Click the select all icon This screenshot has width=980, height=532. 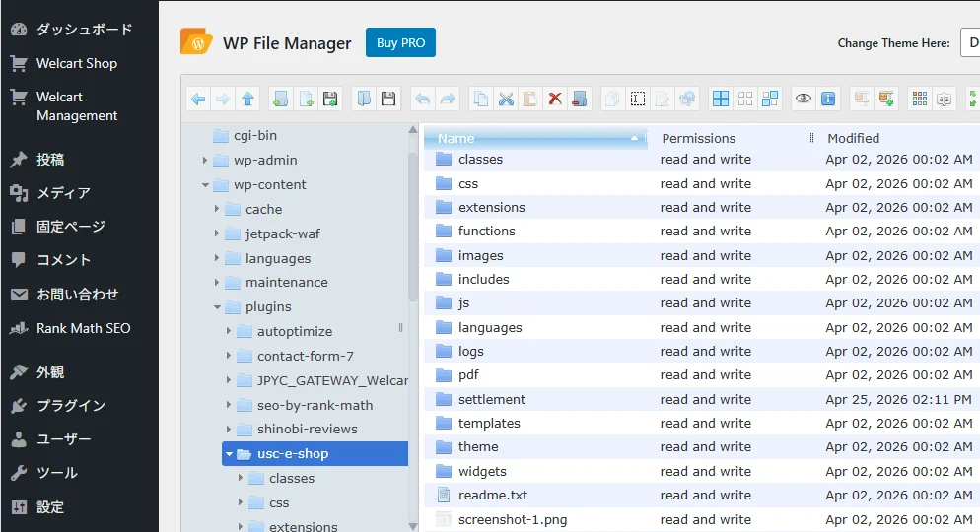pos(721,99)
